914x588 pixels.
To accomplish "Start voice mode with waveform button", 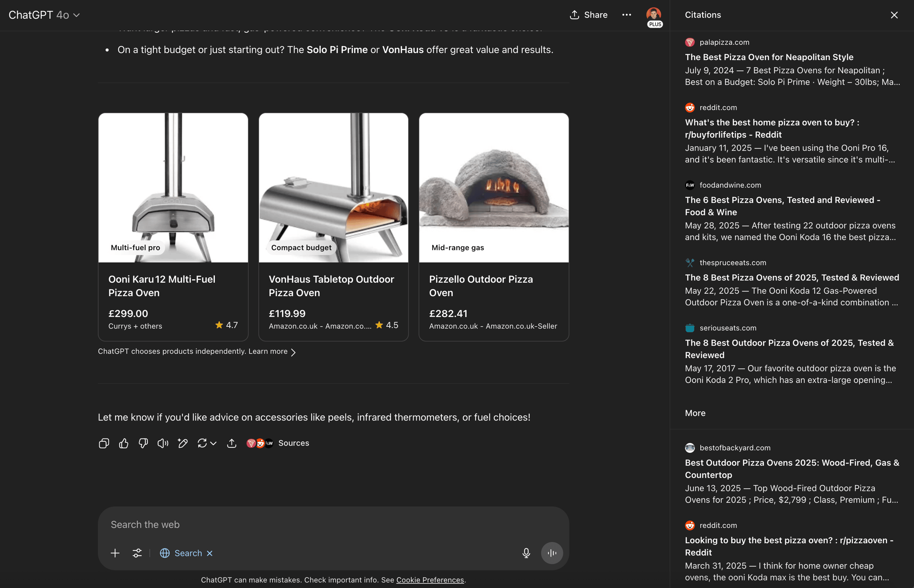I will 552,553.
